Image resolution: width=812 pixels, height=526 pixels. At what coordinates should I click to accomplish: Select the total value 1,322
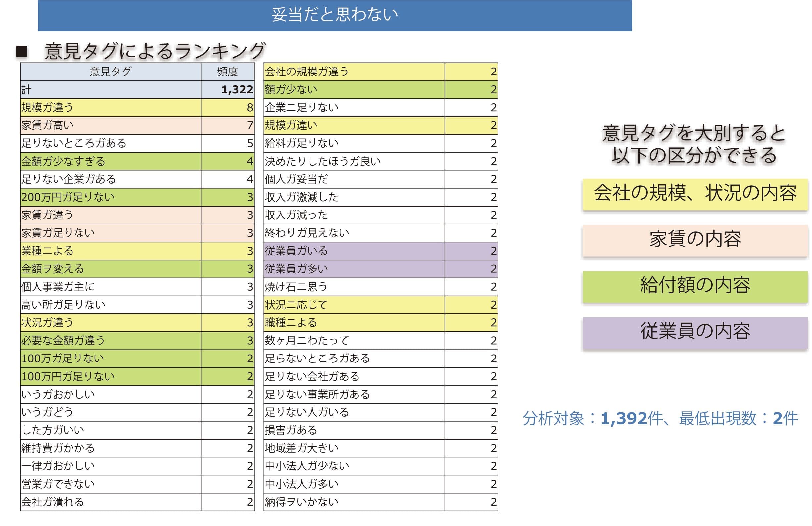click(x=237, y=90)
